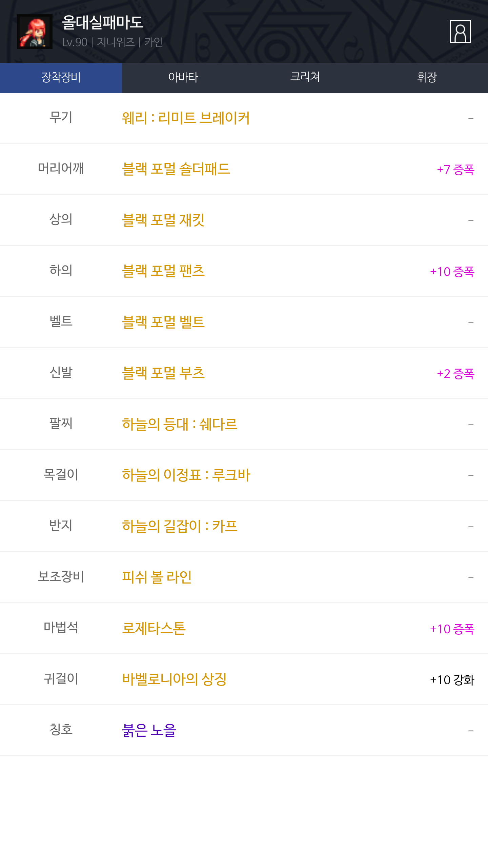Open the 크리쳐 tab

pos(305,78)
